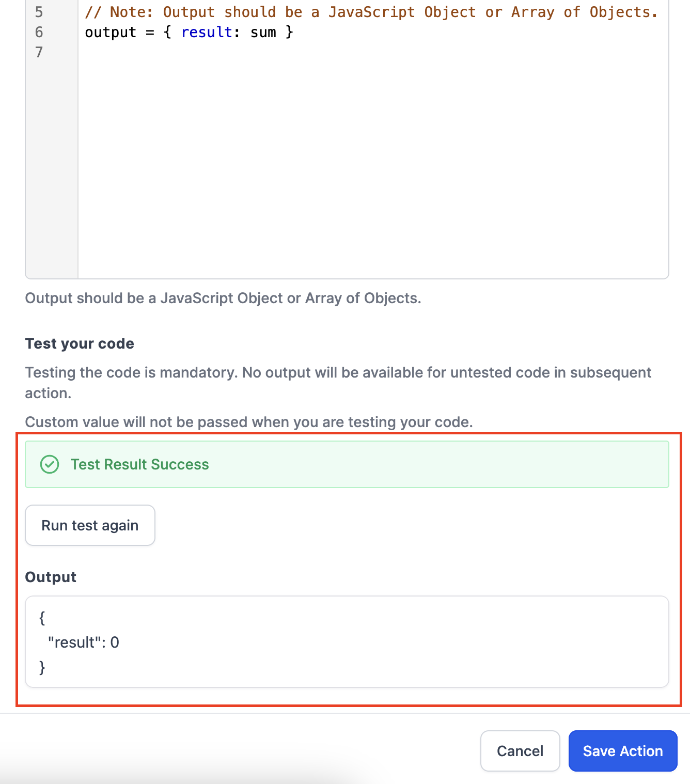Click the 'Custom value will not be passed' note
Viewport: 690px width, 784px height.
(249, 422)
